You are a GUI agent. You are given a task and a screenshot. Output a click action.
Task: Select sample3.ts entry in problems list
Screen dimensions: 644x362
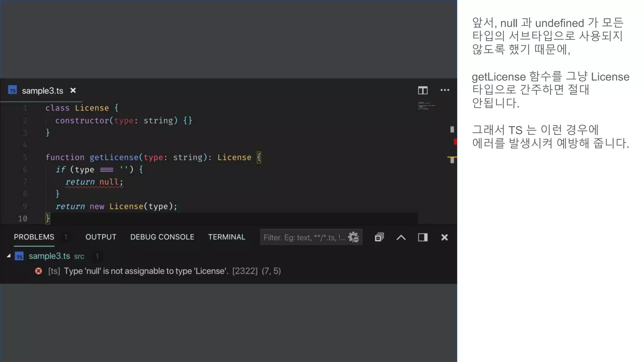[x=49, y=256]
